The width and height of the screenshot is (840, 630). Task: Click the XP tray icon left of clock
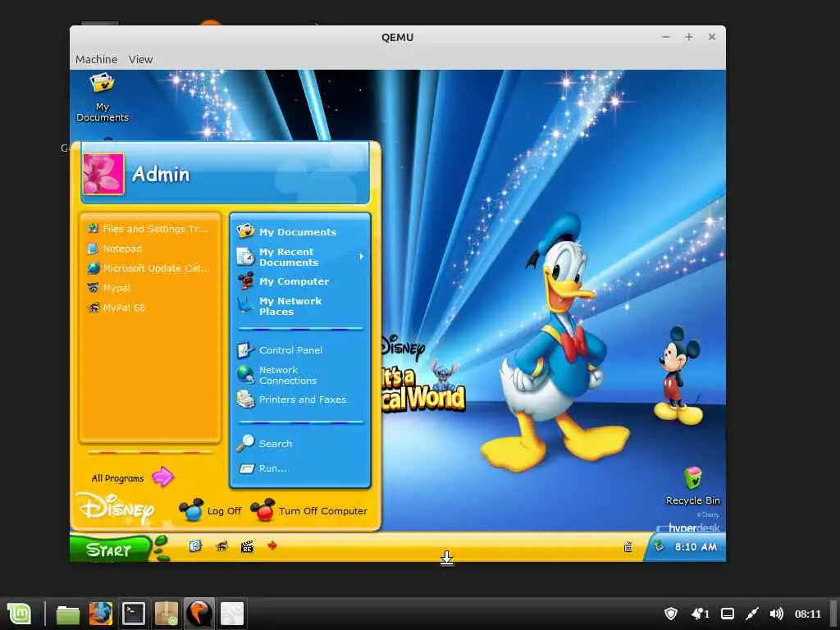pyautogui.click(x=628, y=547)
